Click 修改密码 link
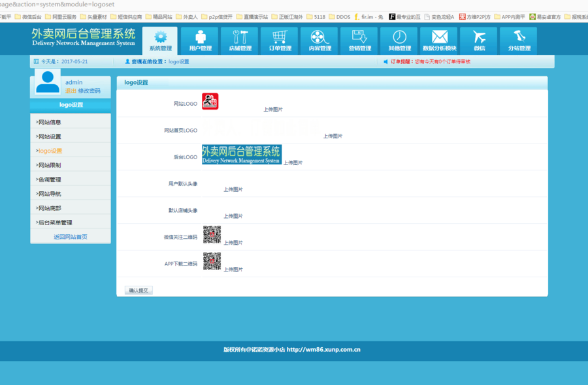Image resolution: width=588 pixels, height=385 pixels. coord(90,91)
